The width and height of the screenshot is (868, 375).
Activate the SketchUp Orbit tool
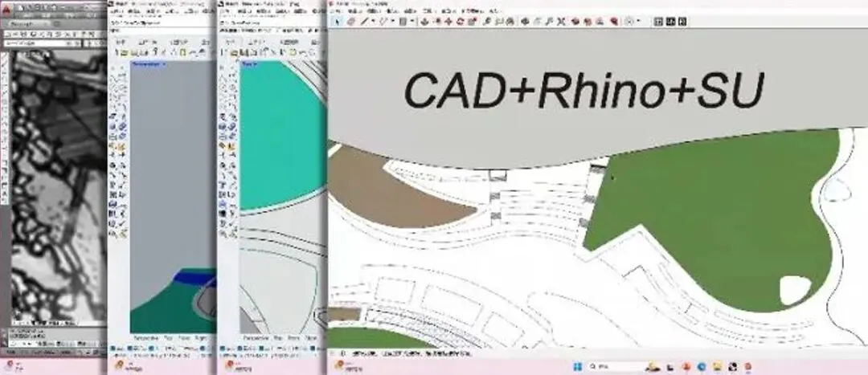(526, 22)
